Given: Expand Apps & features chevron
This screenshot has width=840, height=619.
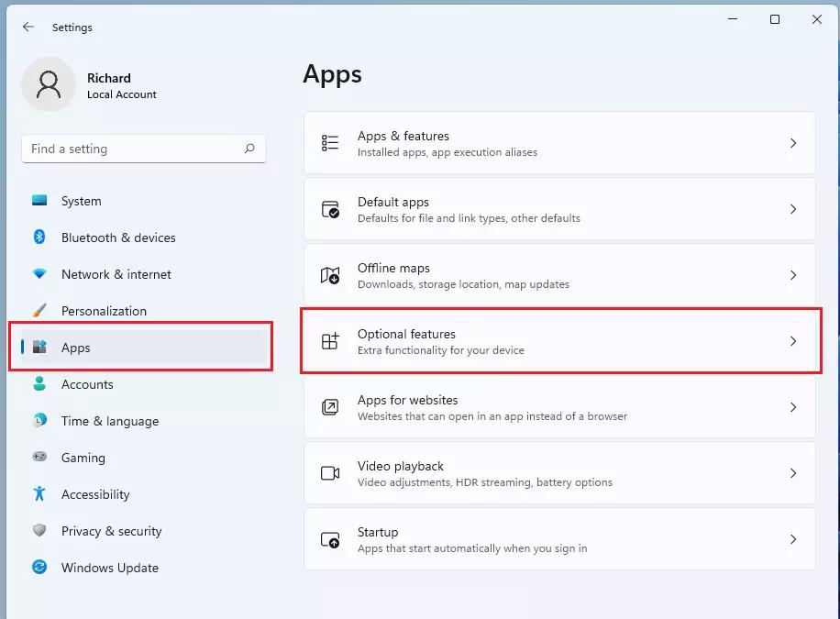Looking at the screenshot, I should (793, 143).
